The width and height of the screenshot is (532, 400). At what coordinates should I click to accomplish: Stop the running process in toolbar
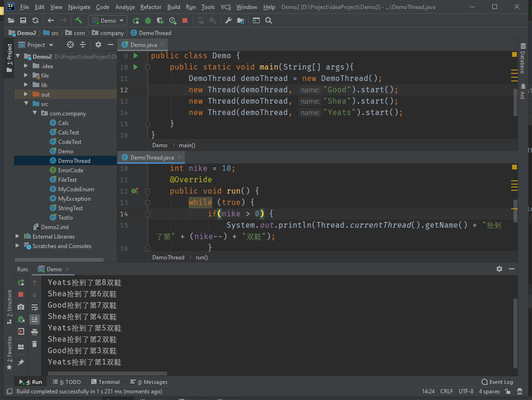pos(185,21)
